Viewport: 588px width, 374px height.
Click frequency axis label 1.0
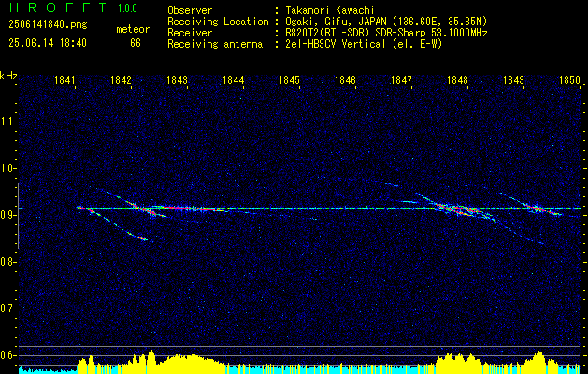tap(8, 168)
